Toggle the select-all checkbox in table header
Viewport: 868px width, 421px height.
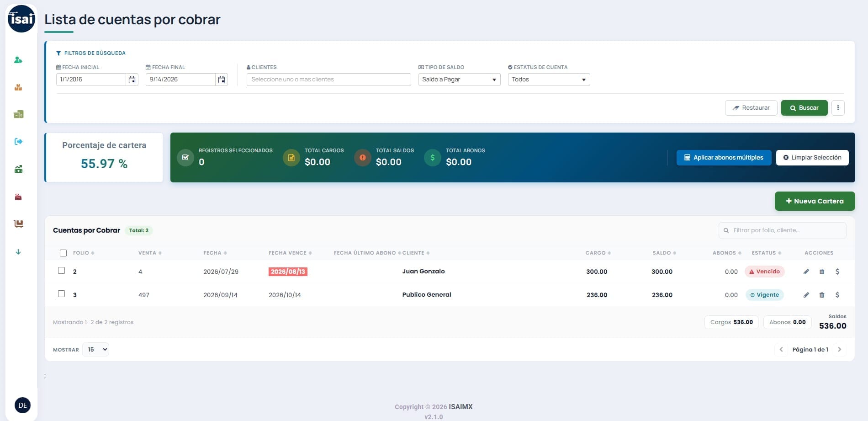coord(63,253)
